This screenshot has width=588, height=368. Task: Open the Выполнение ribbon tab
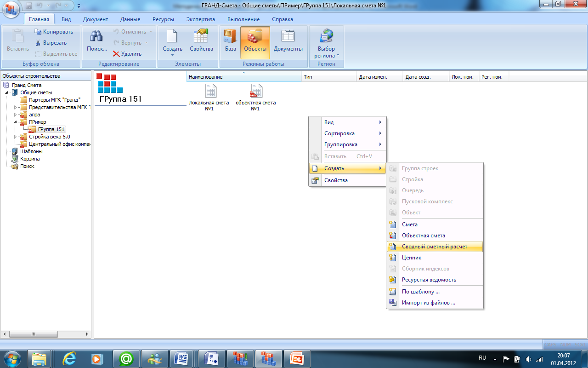pos(243,19)
